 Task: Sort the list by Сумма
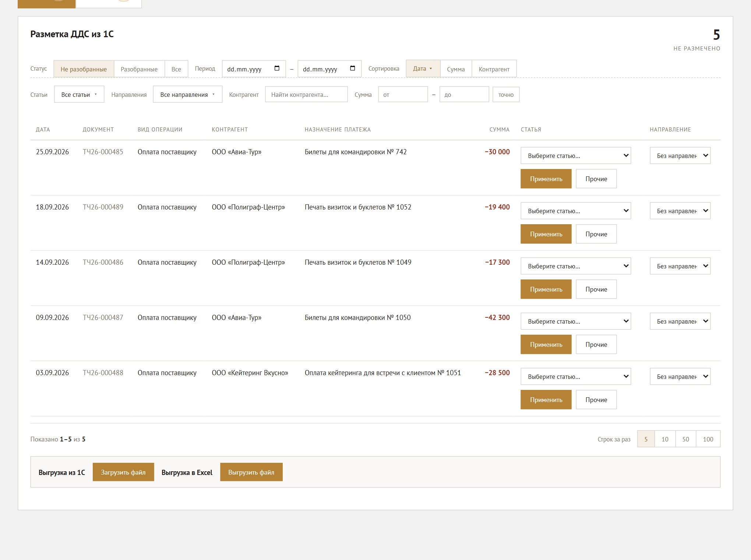(456, 69)
